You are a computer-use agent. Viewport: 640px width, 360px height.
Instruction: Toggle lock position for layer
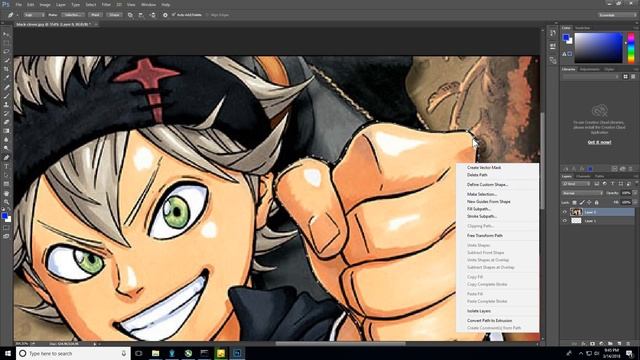(x=589, y=202)
